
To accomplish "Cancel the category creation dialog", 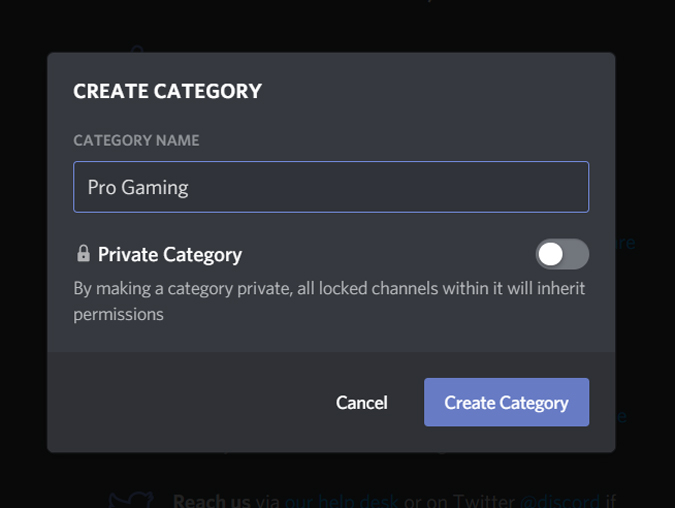I will [x=361, y=402].
